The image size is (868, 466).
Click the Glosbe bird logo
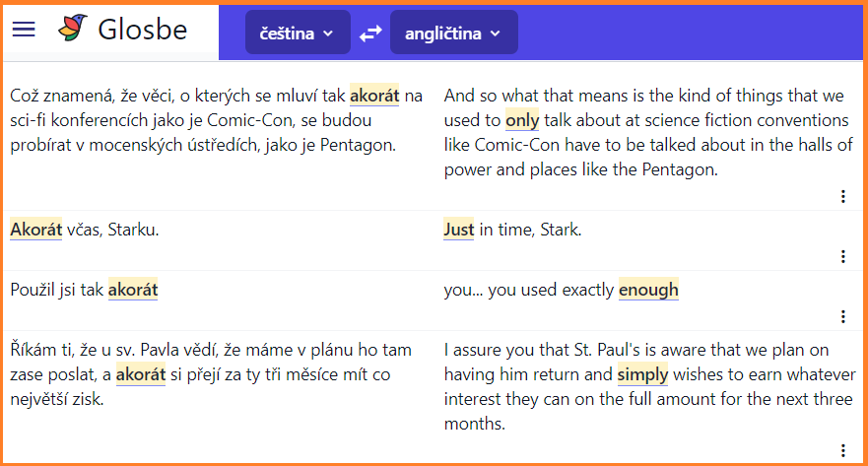click(73, 28)
